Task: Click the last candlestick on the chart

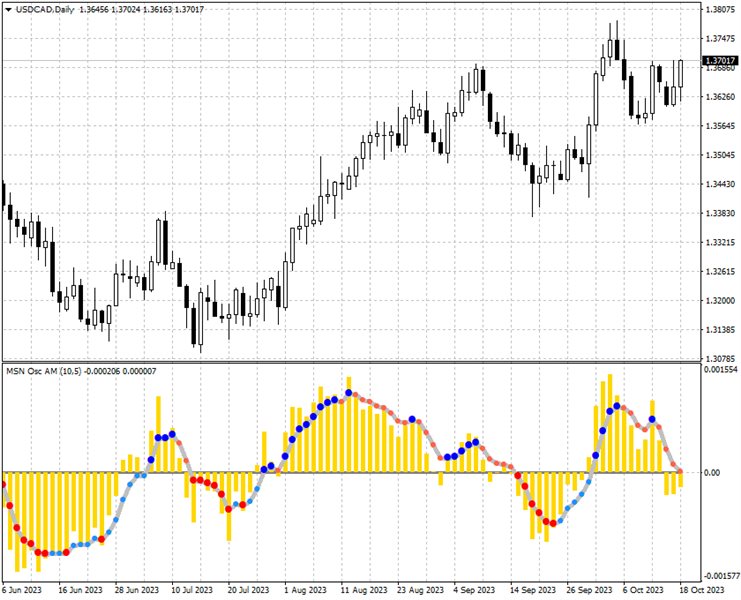Action: (x=681, y=75)
